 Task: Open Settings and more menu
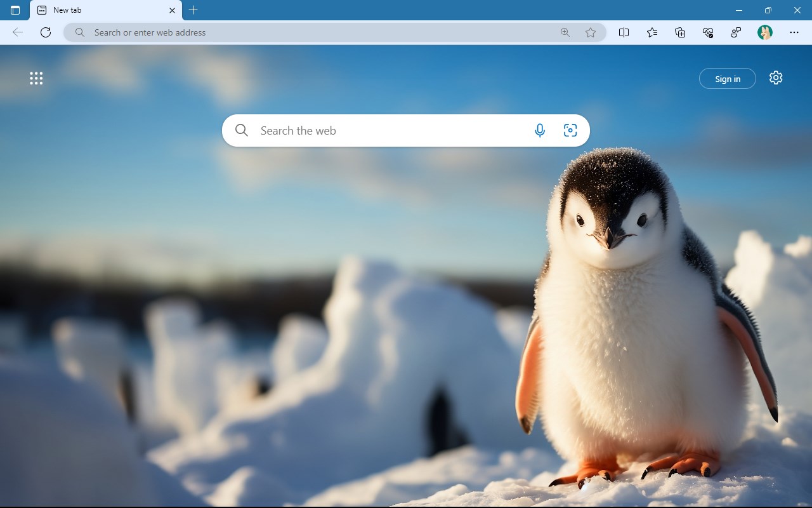(794, 32)
